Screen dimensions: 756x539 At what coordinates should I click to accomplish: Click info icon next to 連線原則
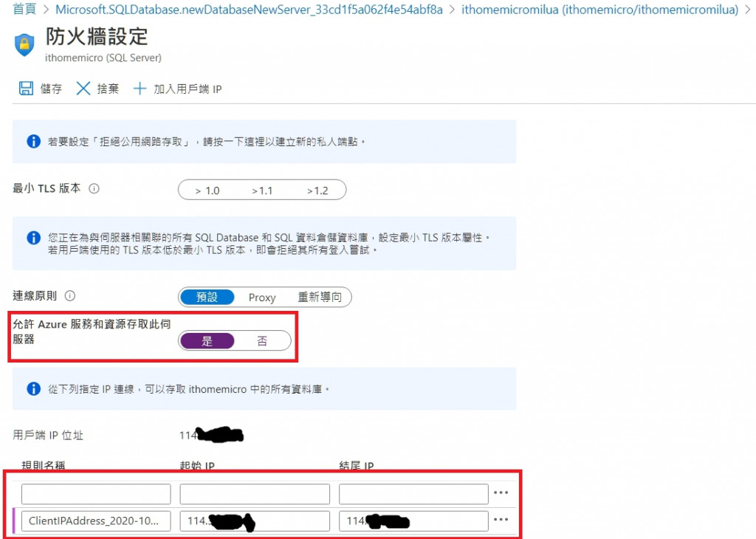coord(70,295)
